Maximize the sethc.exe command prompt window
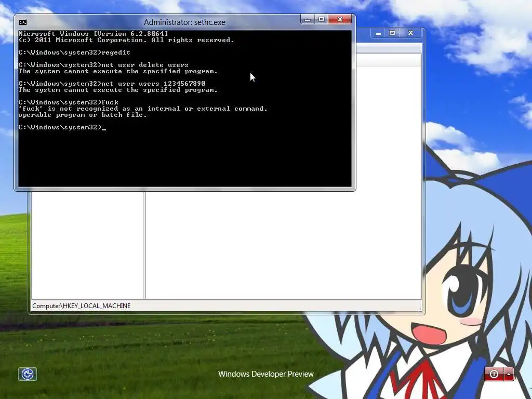The image size is (532, 399). coord(321,20)
